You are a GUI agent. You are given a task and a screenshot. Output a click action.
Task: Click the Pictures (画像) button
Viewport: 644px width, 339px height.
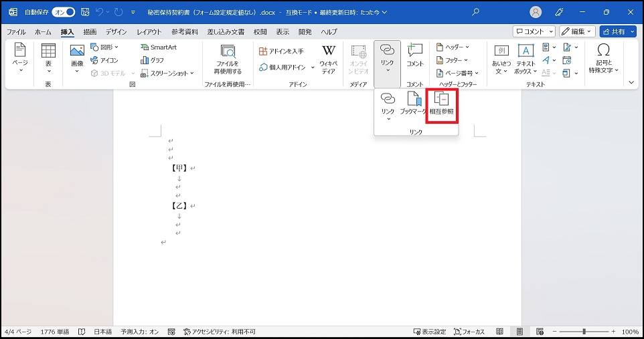click(x=77, y=59)
